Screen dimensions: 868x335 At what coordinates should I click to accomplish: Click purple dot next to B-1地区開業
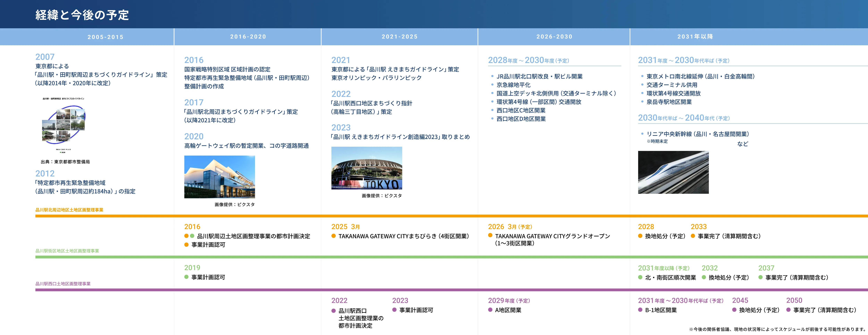coord(640,310)
